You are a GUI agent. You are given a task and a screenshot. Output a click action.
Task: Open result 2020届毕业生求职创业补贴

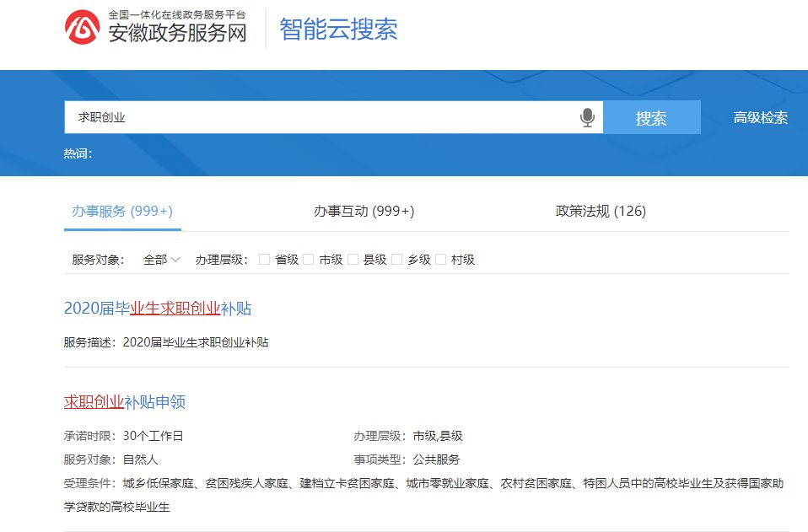coord(158,308)
